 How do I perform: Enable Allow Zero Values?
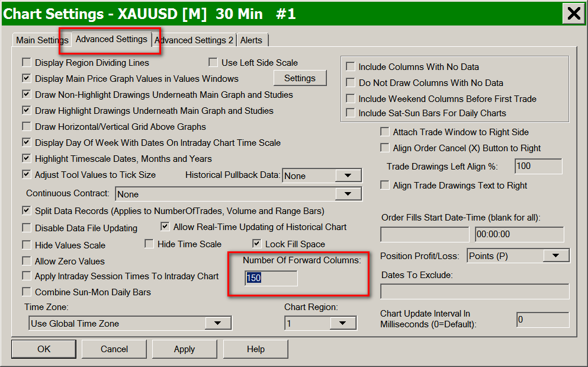[27, 261]
